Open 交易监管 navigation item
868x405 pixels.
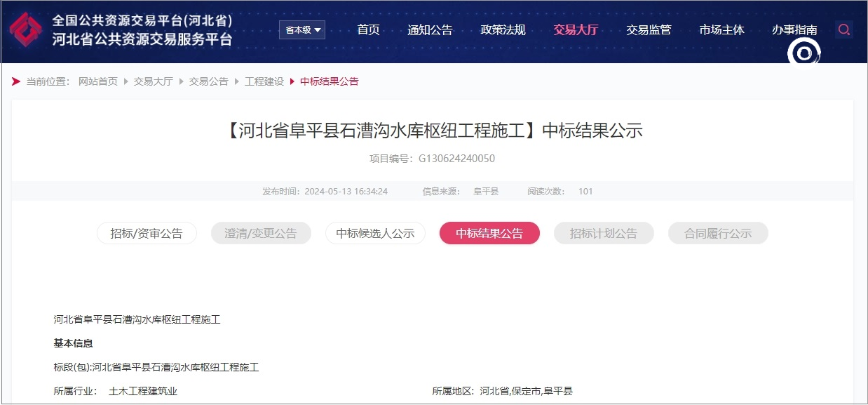tap(649, 29)
